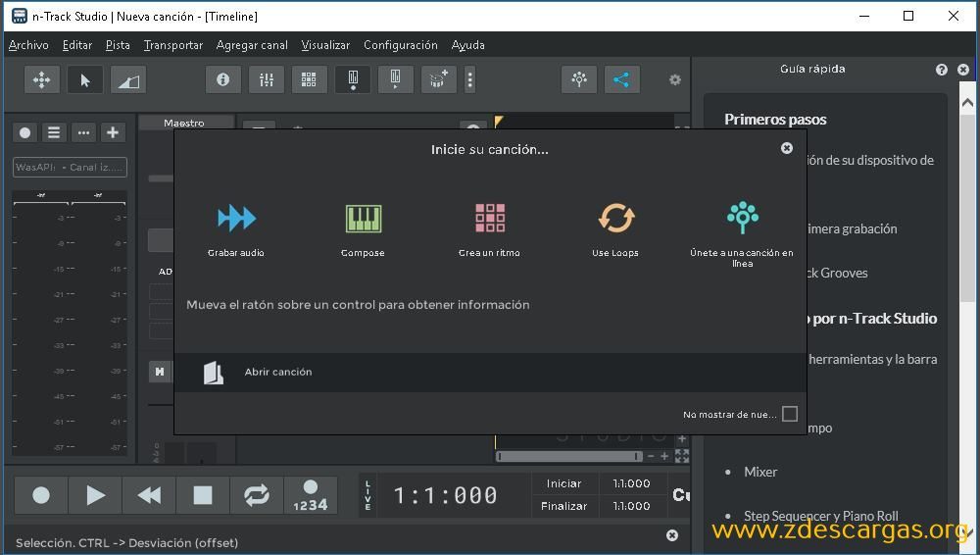The height and width of the screenshot is (555, 980).
Task: Click the transport Record button
Action: tap(41, 495)
